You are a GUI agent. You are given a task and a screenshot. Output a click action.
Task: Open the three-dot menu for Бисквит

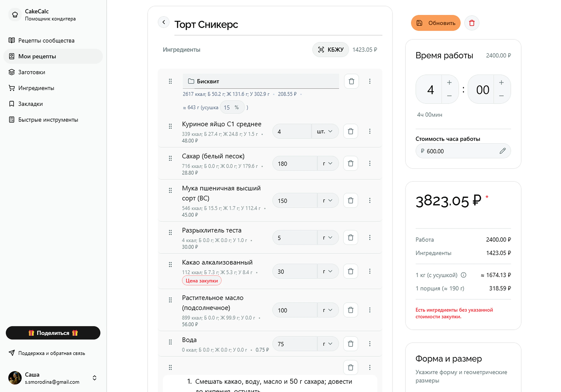[370, 81]
